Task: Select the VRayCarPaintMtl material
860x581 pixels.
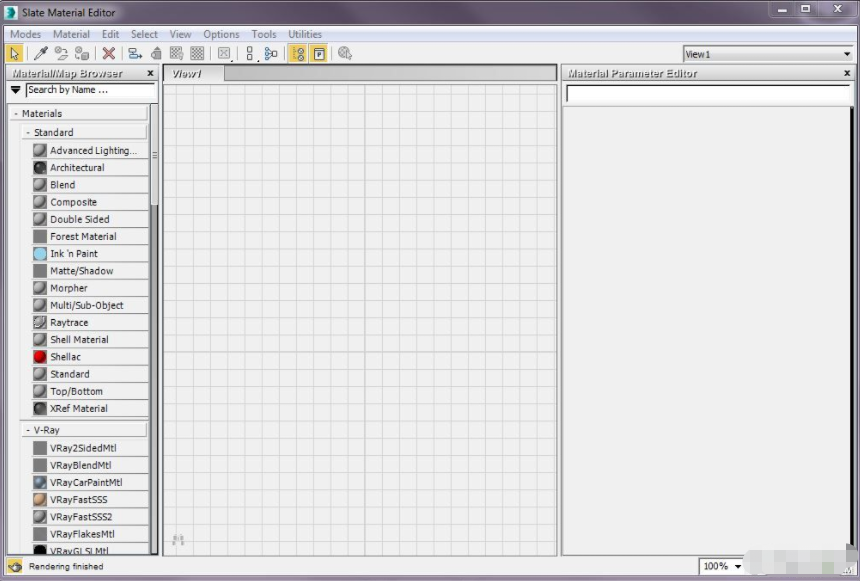Action: coord(90,482)
